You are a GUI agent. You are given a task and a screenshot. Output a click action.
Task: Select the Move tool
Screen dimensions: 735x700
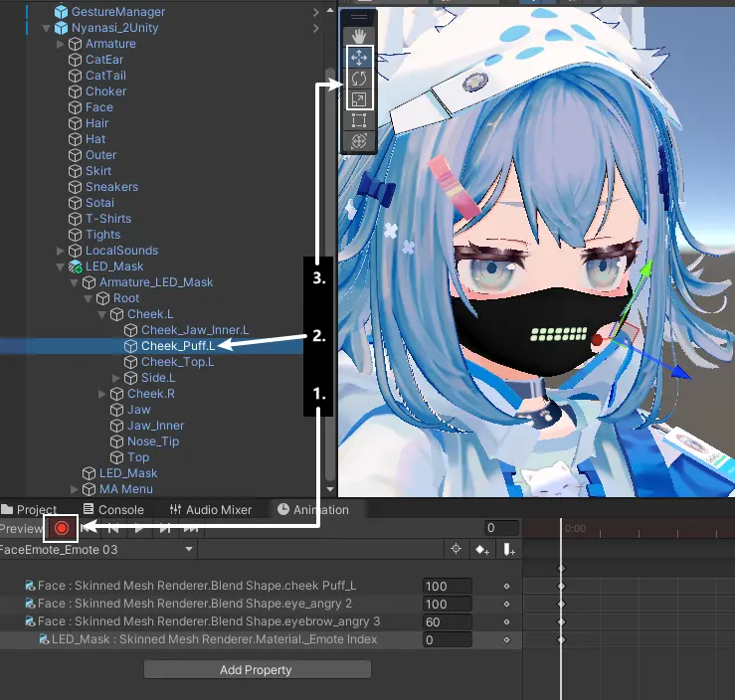tap(359, 58)
